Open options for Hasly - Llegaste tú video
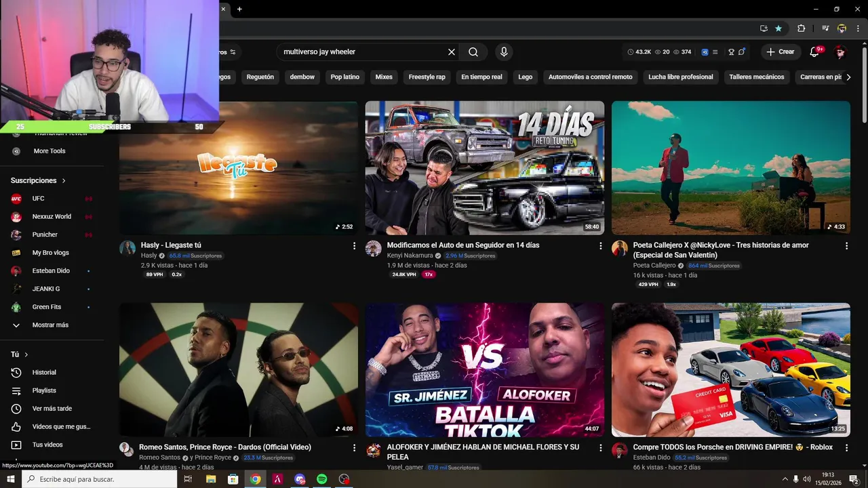Screen dimensions: 868x488 [x=354, y=245]
